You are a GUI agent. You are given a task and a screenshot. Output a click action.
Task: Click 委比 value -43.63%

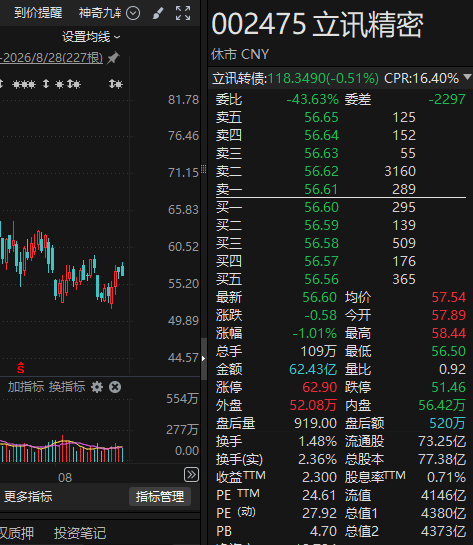click(312, 100)
